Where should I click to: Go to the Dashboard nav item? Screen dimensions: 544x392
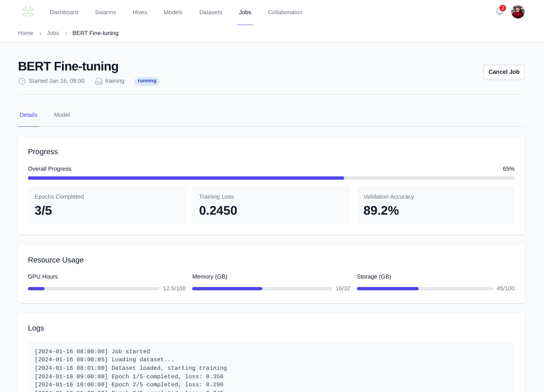coord(64,12)
